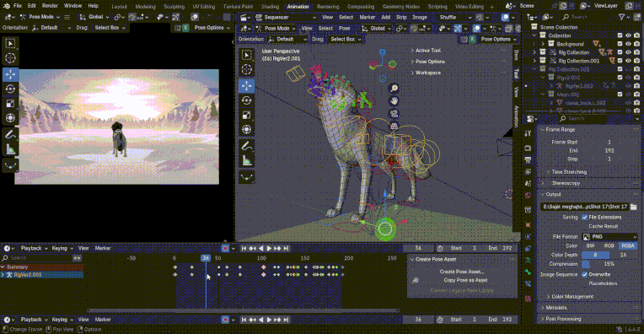Select BW color mode
Viewport: 644px width, 334px height.
(x=591, y=245)
